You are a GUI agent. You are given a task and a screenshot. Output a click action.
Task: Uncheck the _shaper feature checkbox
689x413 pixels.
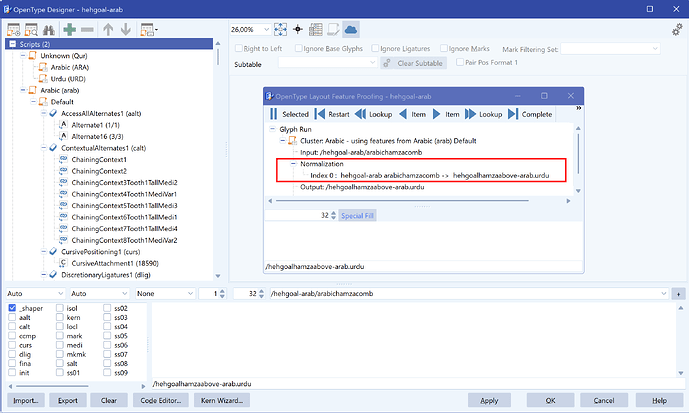tap(12, 309)
